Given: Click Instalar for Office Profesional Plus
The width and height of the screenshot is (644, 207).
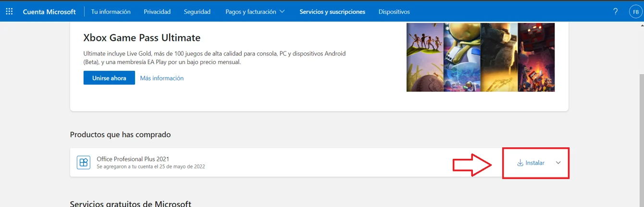Looking at the screenshot, I should click(531, 163).
